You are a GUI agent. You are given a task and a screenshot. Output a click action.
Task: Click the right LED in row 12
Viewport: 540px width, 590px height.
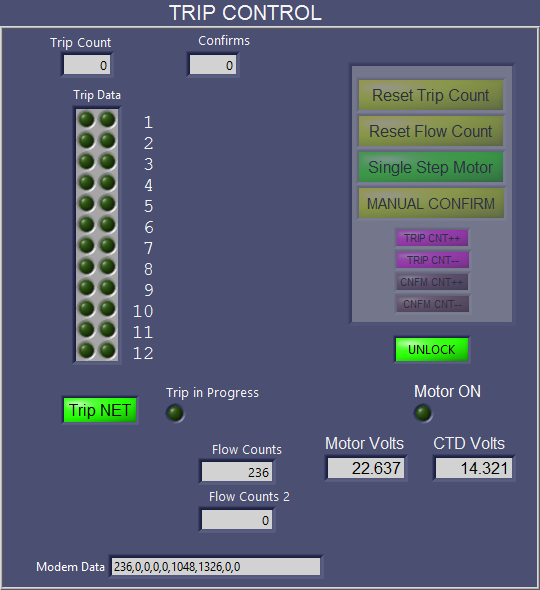pos(108,350)
